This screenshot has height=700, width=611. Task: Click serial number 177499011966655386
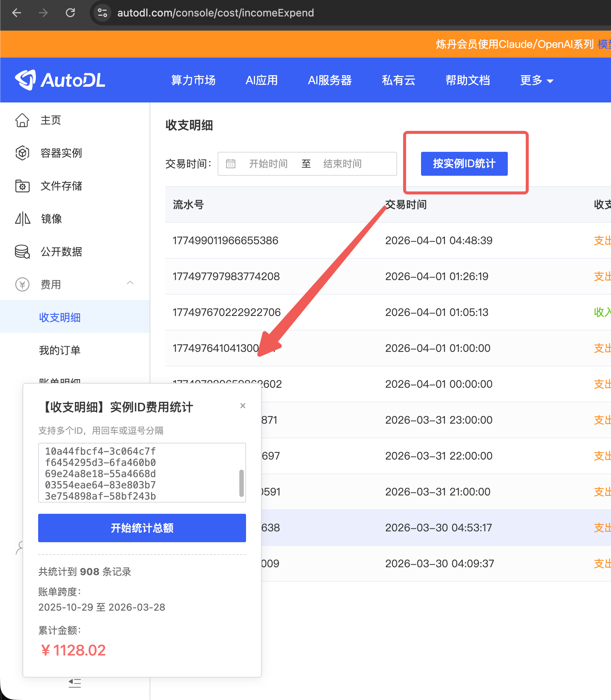click(x=225, y=240)
